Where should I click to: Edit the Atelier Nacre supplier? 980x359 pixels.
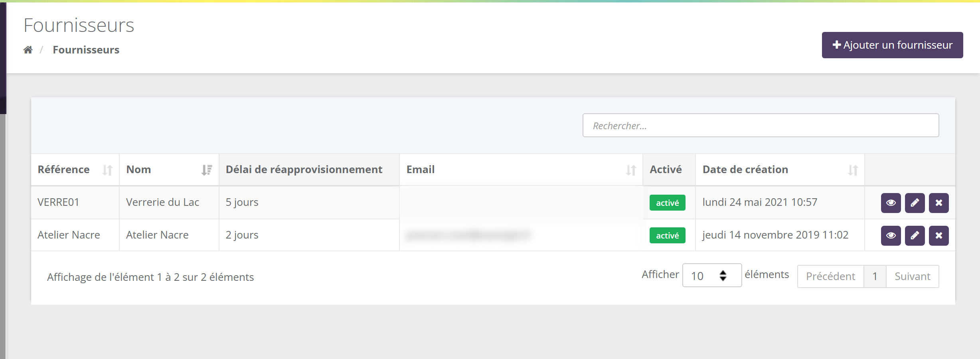(x=915, y=236)
